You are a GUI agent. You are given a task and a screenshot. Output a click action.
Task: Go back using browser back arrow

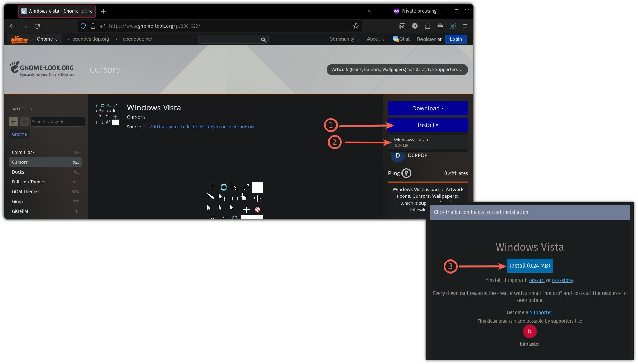[12, 26]
